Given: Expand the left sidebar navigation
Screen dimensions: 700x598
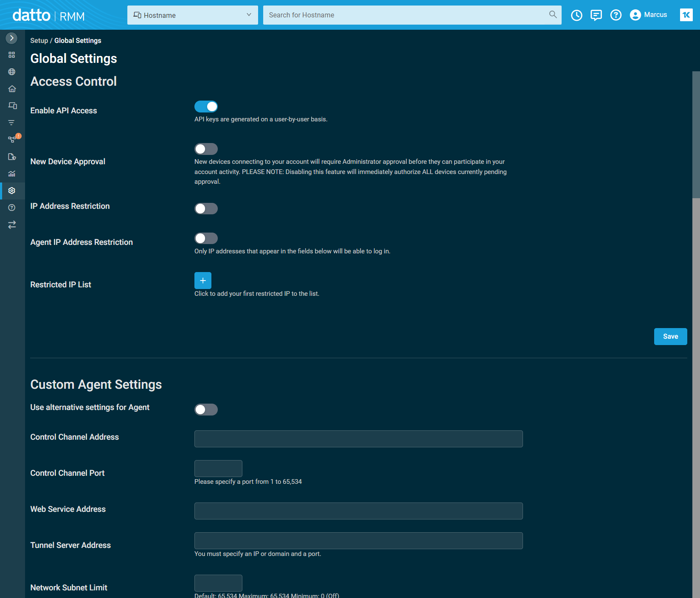Looking at the screenshot, I should [11, 38].
